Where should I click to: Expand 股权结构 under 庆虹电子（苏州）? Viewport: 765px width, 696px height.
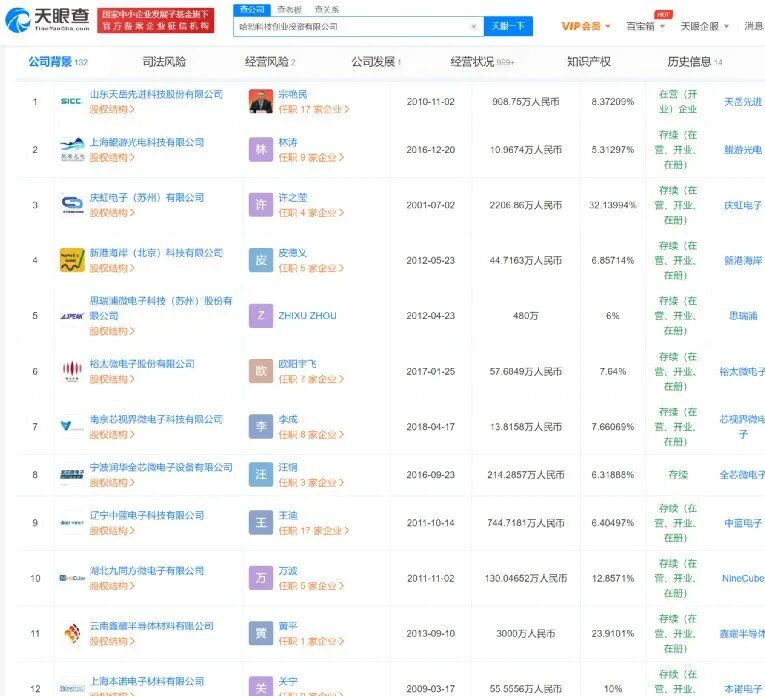[112, 213]
